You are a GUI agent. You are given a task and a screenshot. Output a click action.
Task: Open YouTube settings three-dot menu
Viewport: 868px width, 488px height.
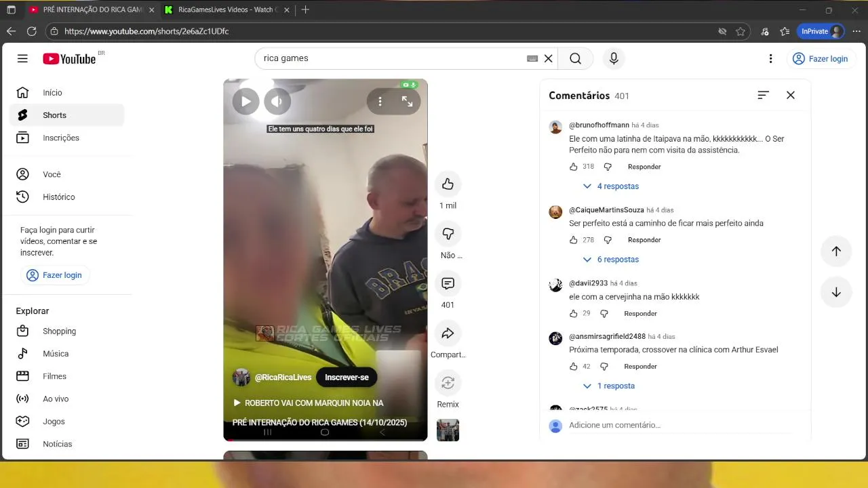pyautogui.click(x=770, y=59)
